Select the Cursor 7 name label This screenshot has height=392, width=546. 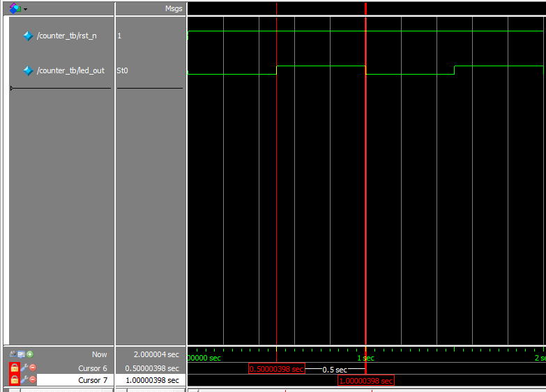point(93,380)
